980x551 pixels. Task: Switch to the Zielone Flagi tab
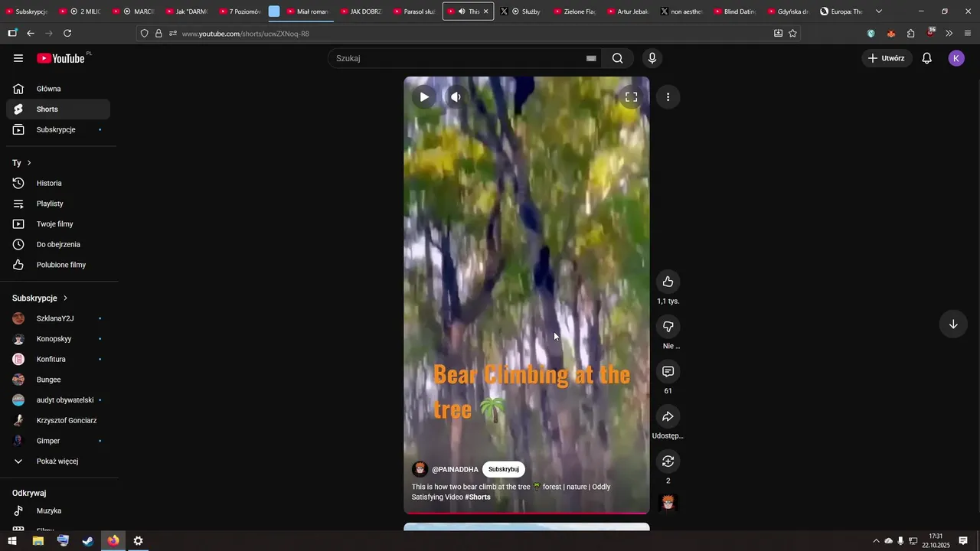coord(574,11)
